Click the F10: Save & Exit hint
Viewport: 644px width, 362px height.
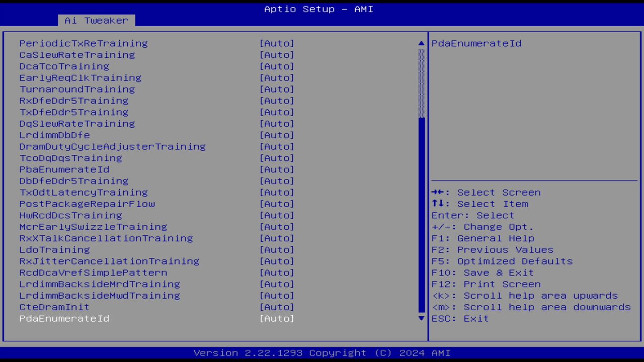[x=483, y=273]
